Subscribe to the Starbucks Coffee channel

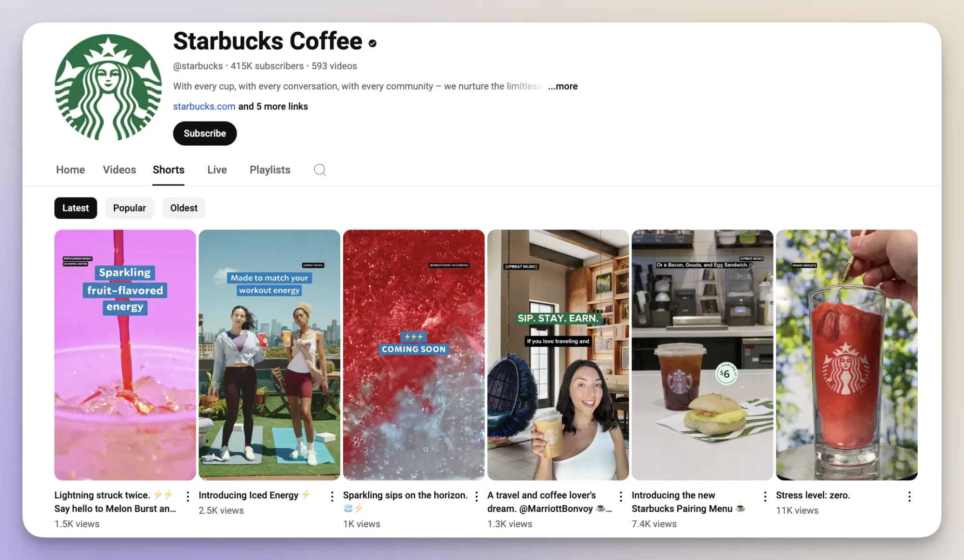coord(205,133)
